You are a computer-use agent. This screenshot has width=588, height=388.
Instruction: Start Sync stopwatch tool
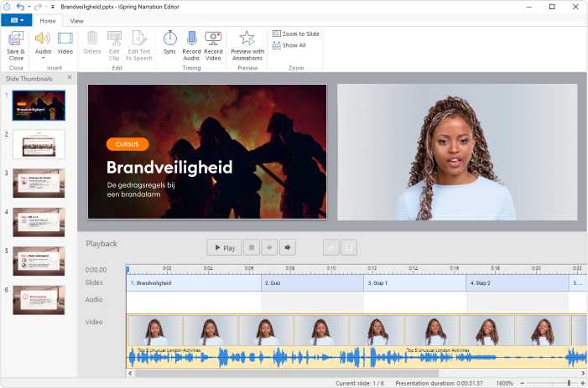[170, 39]
